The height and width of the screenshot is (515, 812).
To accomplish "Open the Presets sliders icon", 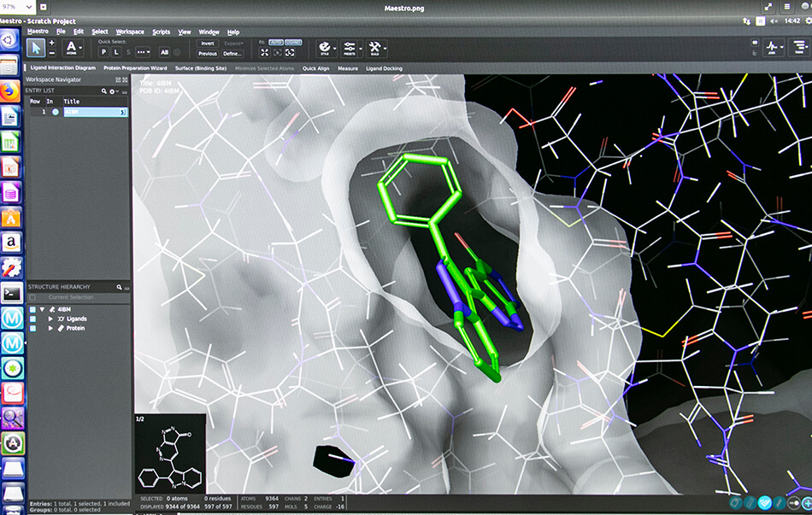I will point(350,48).
